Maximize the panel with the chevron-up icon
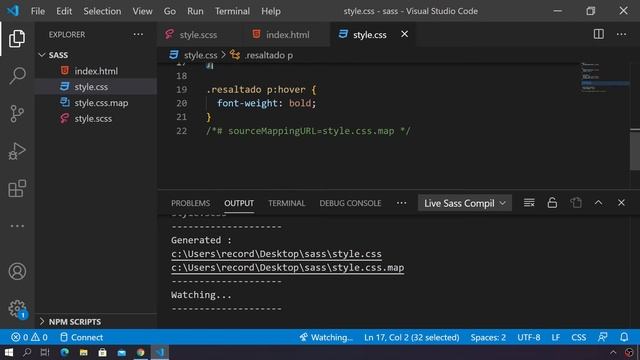Screen dimensions: 640x360 (x=598, y=203)
